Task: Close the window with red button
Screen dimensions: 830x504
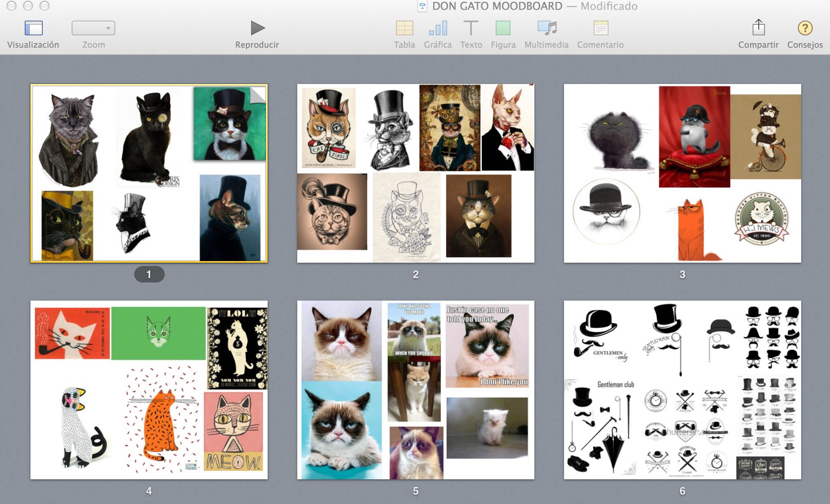Action: click(x=12, y=5)
